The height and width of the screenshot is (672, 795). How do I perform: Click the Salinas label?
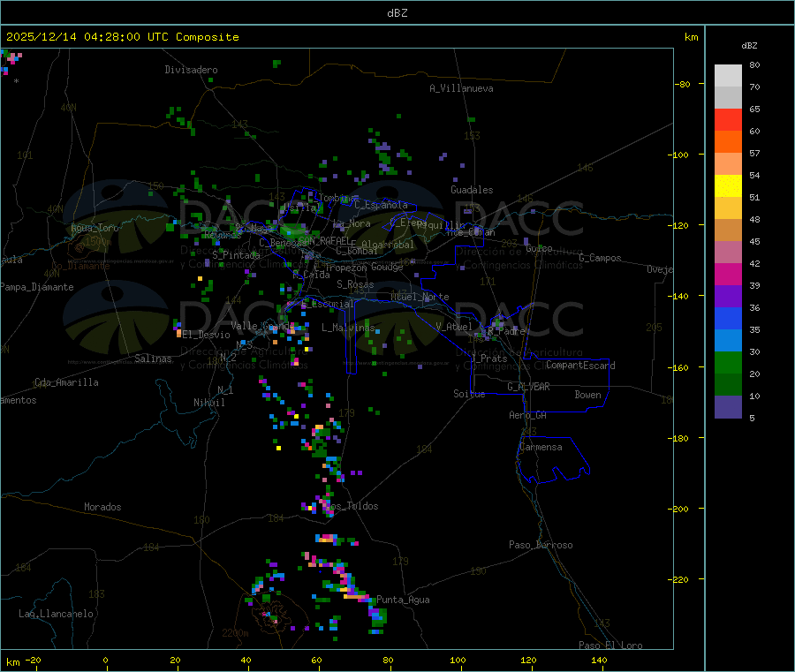click(153, 359)
